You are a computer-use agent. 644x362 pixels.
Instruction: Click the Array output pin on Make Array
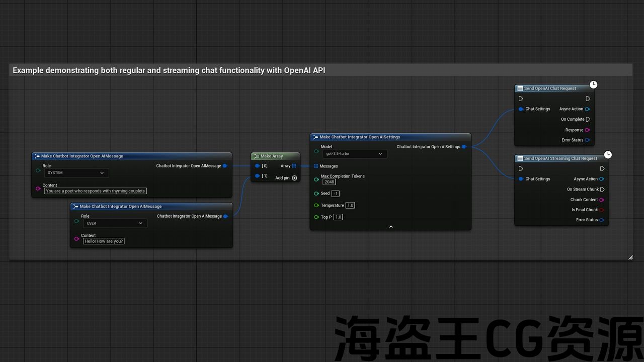tap(294, 166)
